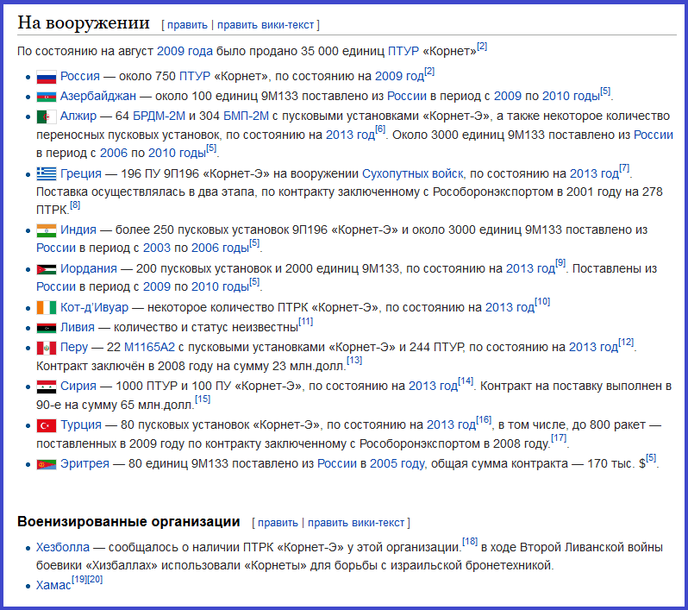Open the 'Ливия' country link

[x=77, y=327]
